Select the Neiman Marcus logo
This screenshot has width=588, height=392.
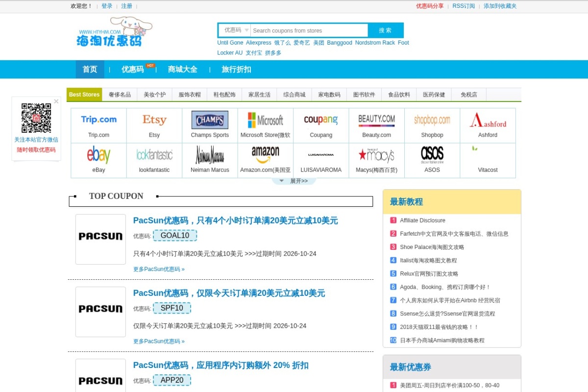pos(210,155)
